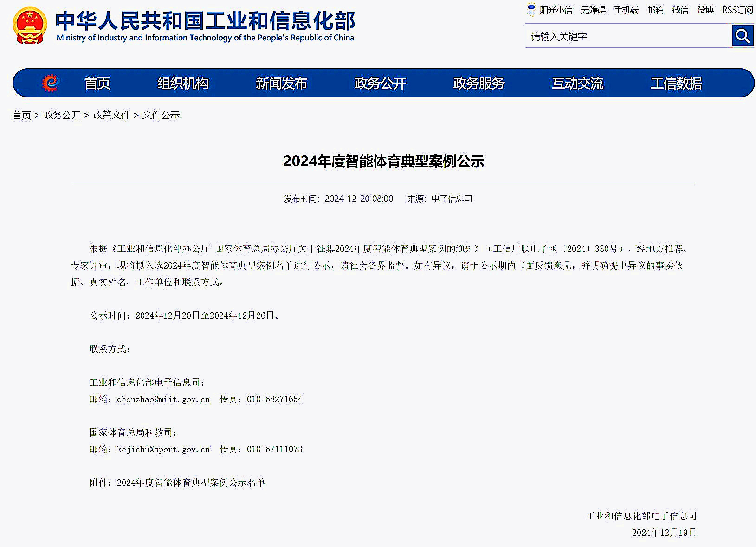Select the gear logo in the navigation bar

point(51,83)
